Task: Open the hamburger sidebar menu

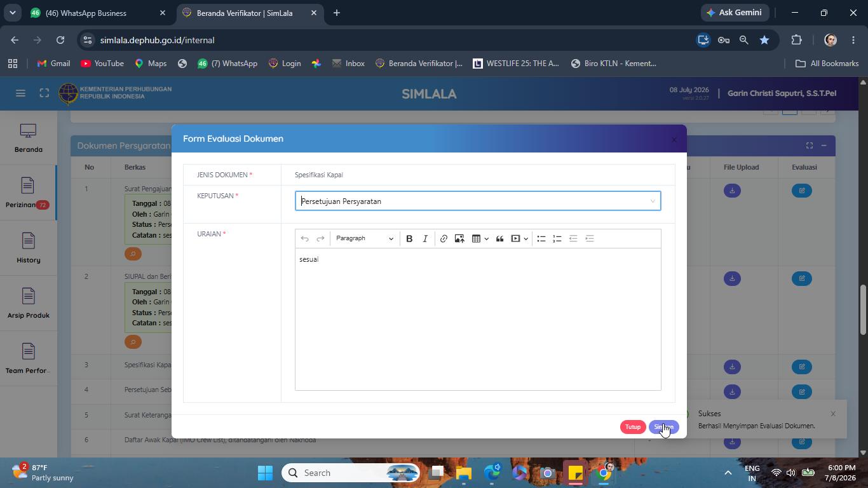Action: point(20,93)
